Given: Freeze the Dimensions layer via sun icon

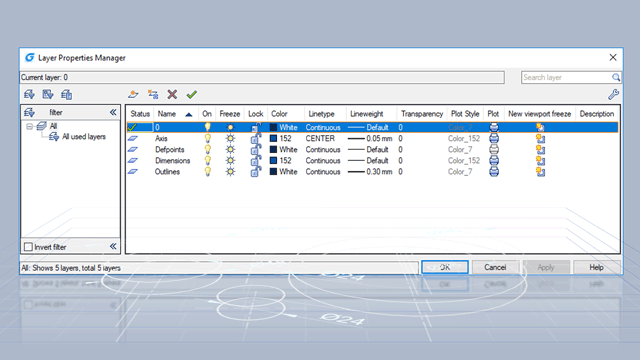Looking at the screenshot, I should pyautogui.click(x=230, y=160).
